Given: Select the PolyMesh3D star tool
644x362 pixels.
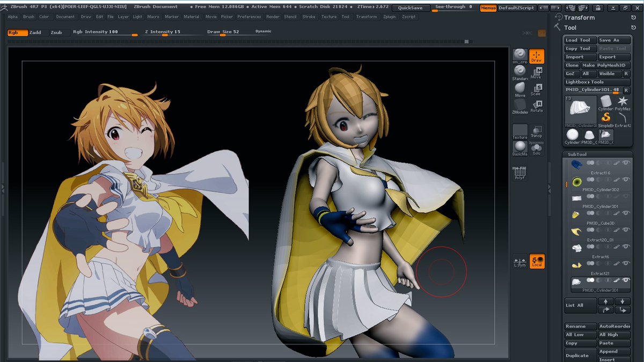Looking at the screenshot, I should [x=623, y=103].
